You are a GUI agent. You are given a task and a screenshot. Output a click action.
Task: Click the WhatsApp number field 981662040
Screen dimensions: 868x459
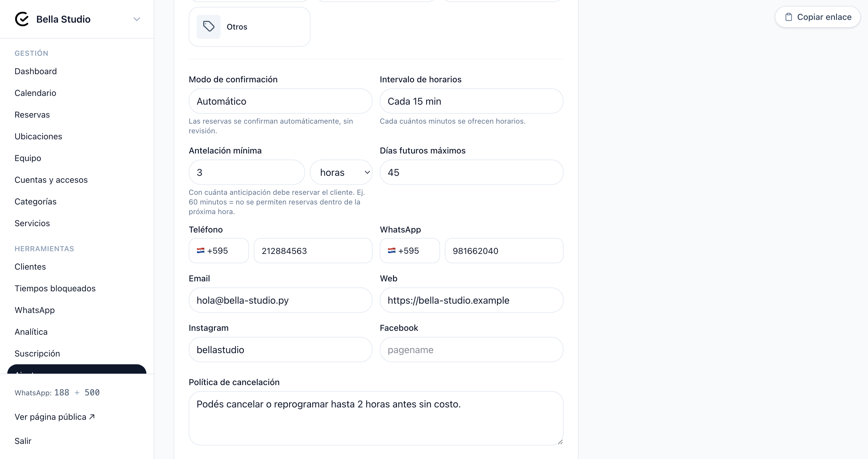point(504,251)
